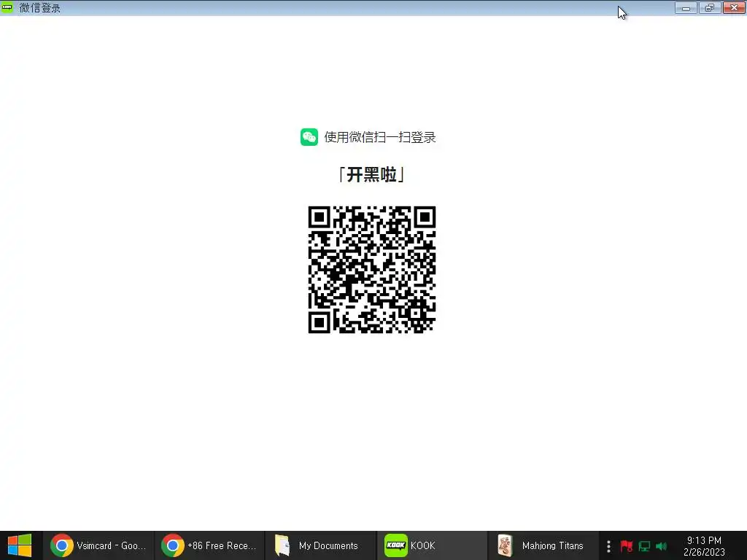Viewport: 747px width, 560px height.
Task: Click the red flag tray icon
Action: [627, 545]
